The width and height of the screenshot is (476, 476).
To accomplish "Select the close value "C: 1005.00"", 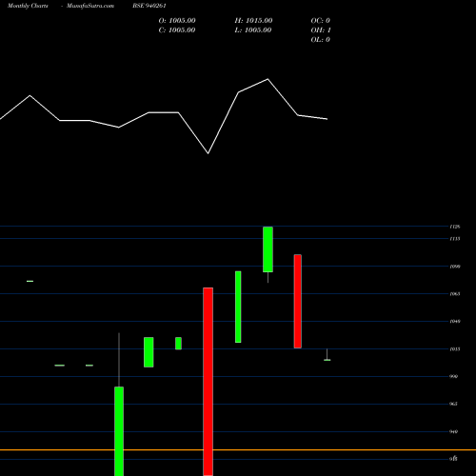I will point(177,30).
